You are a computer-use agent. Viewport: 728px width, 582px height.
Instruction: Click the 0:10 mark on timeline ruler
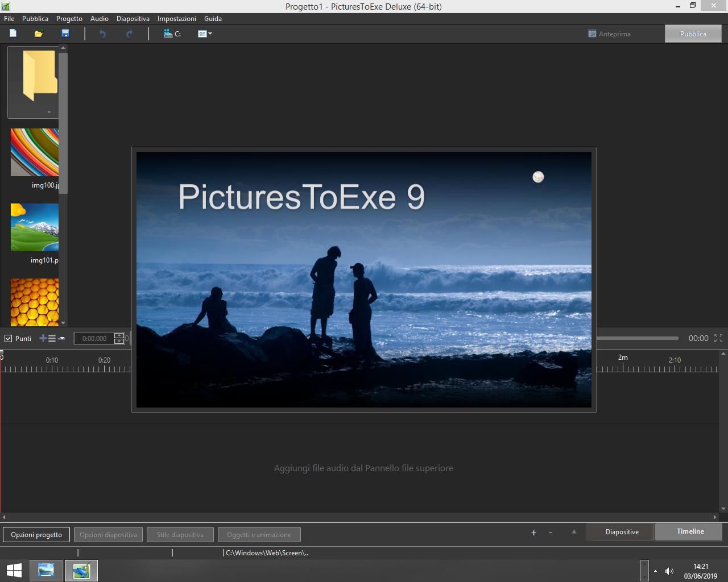coord(52,360)
